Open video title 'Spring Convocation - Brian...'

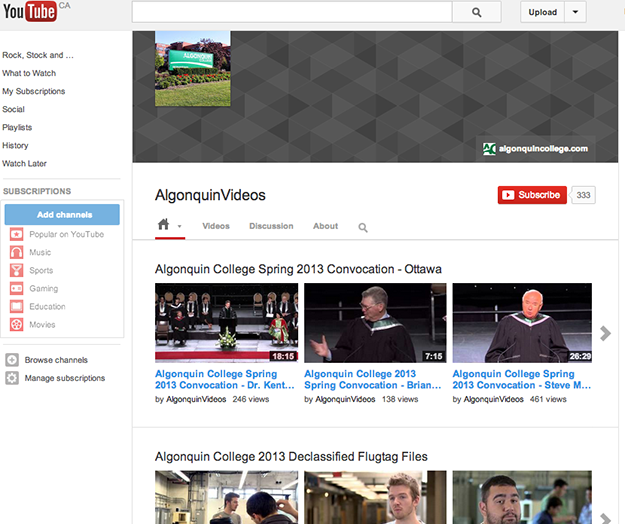(x=373, y=379)
